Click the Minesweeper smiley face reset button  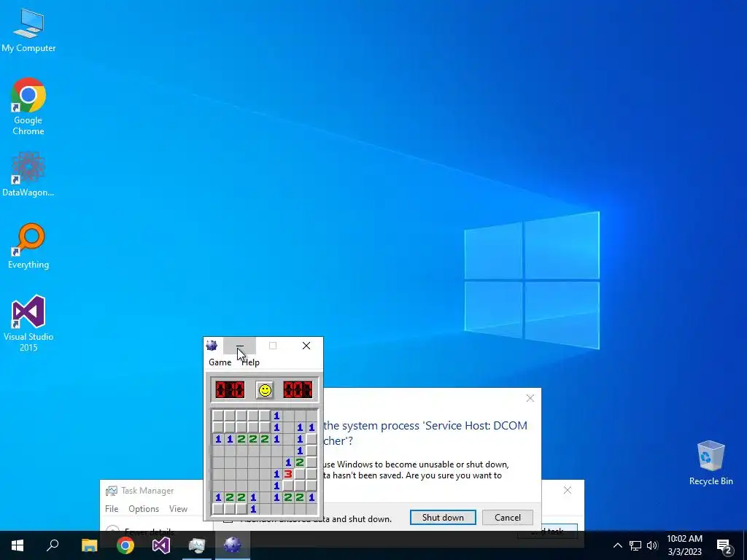(x=265, y=390)
